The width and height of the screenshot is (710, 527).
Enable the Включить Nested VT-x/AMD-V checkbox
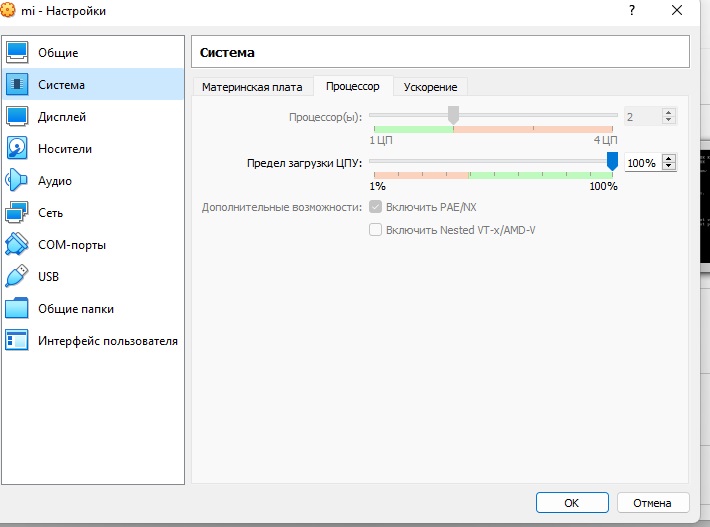click(x=376, y=230)
